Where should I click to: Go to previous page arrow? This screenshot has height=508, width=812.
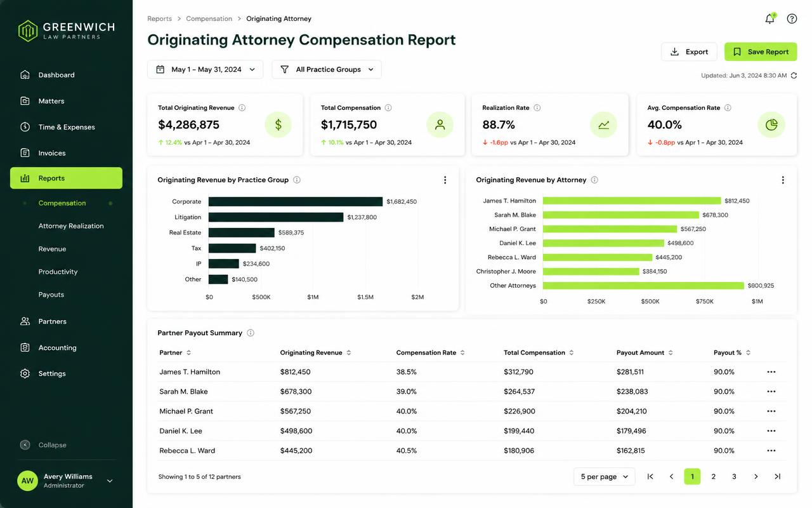coord(671,476)
